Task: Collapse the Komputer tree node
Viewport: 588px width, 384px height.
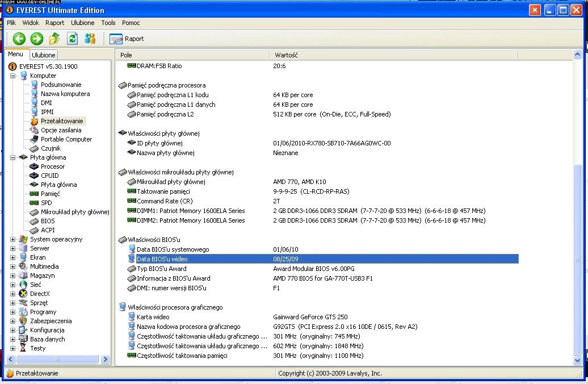Action: pos(12,76)
